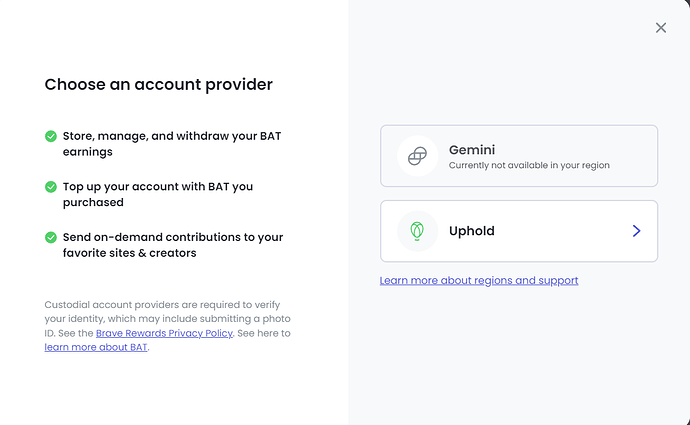Click the right chevron on the Uphold card

(636, 231)
